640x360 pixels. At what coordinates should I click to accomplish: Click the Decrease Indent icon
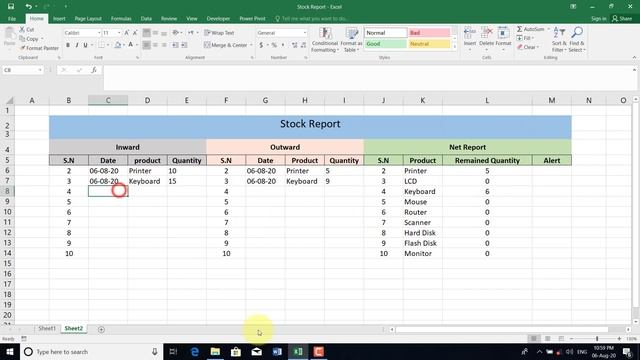175,45
